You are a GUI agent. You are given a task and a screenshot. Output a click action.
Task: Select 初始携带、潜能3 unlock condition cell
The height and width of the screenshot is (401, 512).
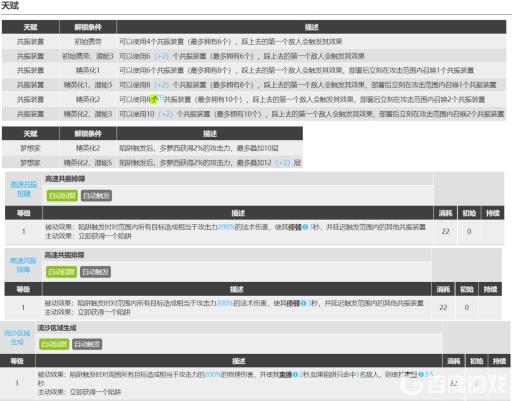point(88,56)
